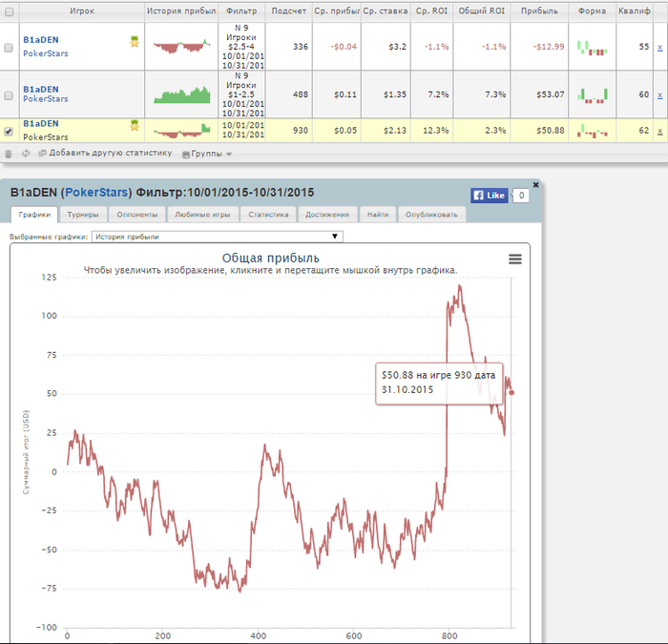668x644 pixels.
Task: Open PokerStars link in the panel title
Action: [96, 193]
